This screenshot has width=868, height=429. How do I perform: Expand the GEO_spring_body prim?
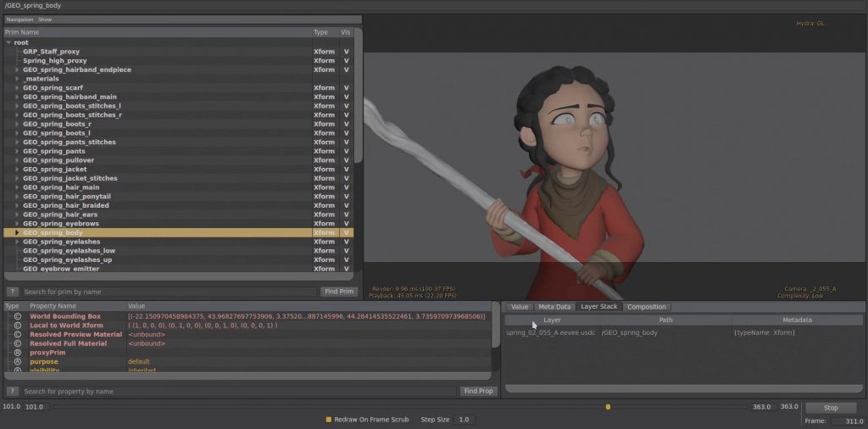click(x=17, y=232)
